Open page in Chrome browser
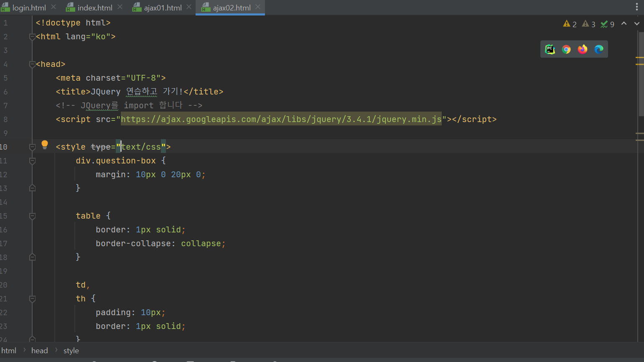644x362 pixels. (x=566, y=49)
